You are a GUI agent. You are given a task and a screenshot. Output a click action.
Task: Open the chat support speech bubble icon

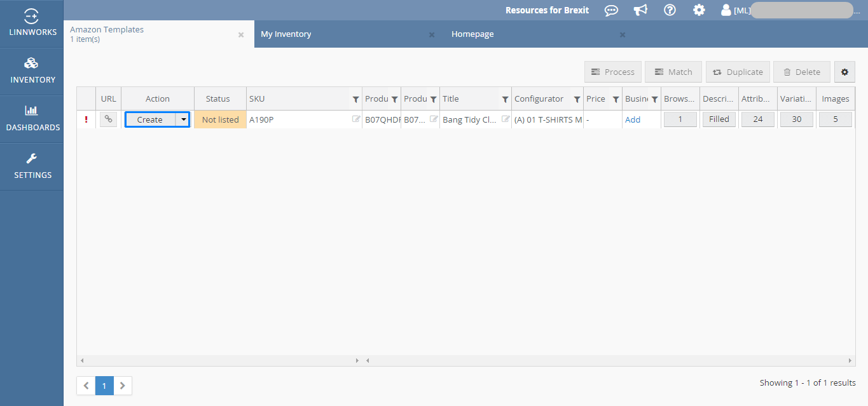611,10
